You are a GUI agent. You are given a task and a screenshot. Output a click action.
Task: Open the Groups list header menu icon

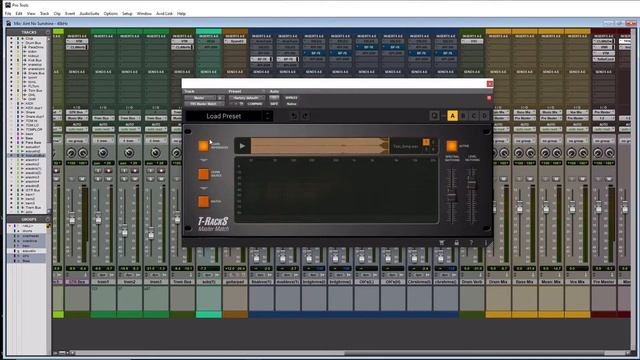point(48,219)
